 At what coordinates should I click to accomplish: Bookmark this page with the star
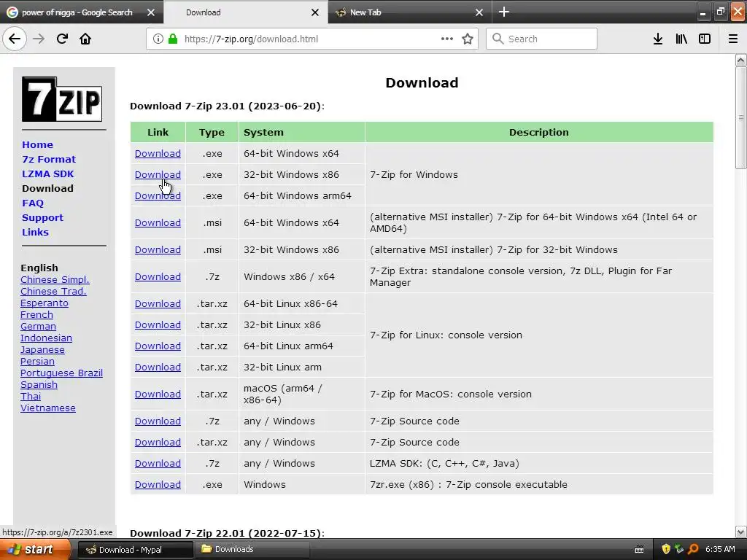[468, 39]
